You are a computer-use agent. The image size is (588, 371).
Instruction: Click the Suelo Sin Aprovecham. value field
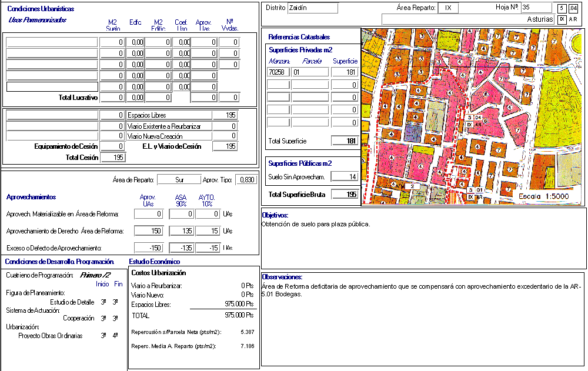pyautogui.click(x=345, y=177)
